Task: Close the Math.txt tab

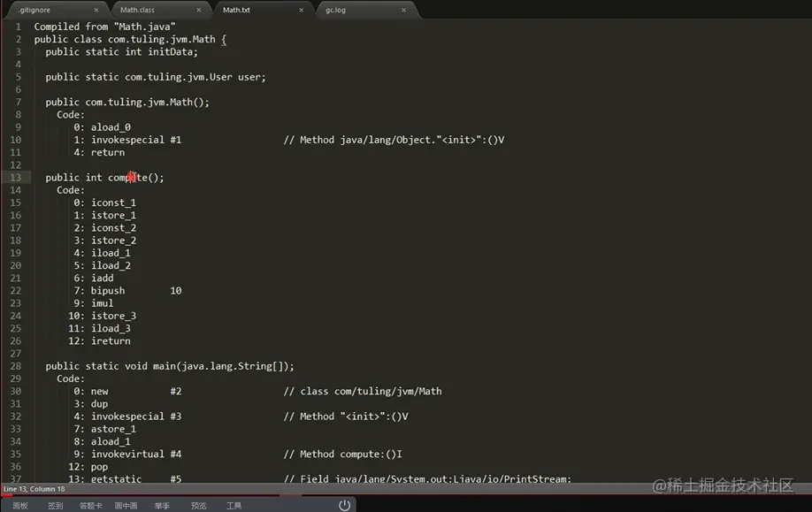Action: tap(301, 10)
